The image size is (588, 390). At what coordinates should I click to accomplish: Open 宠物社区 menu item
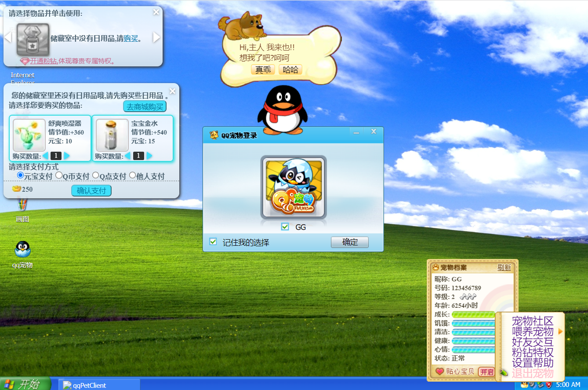click(x=532, y=321)
